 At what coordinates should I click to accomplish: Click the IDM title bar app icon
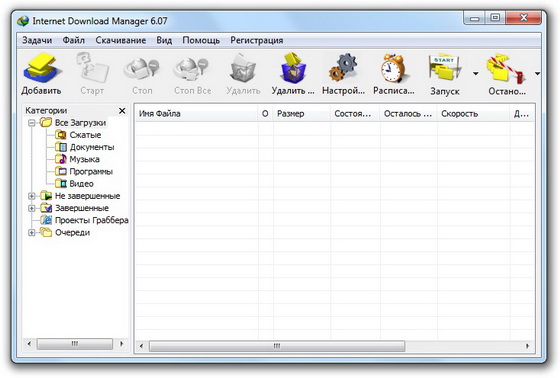[x=23, y=21]
